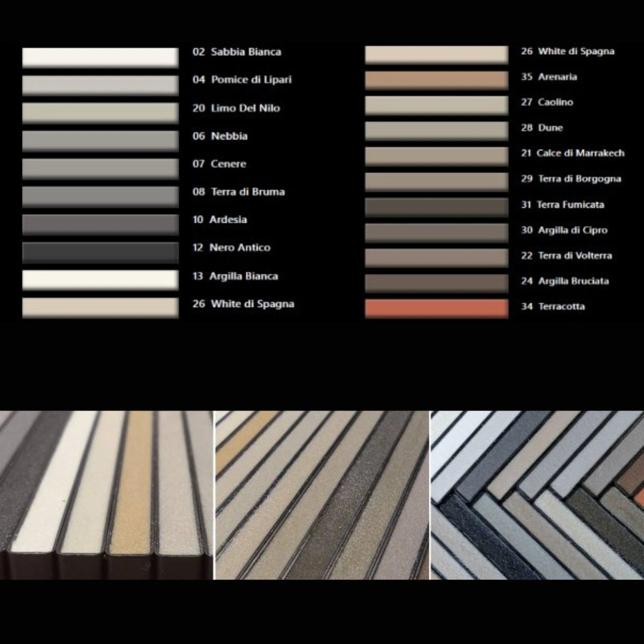The height and width of the screenshot is (644, 644).
Task: Select the '13 Argilla Bianca' text
Action: 235,276
